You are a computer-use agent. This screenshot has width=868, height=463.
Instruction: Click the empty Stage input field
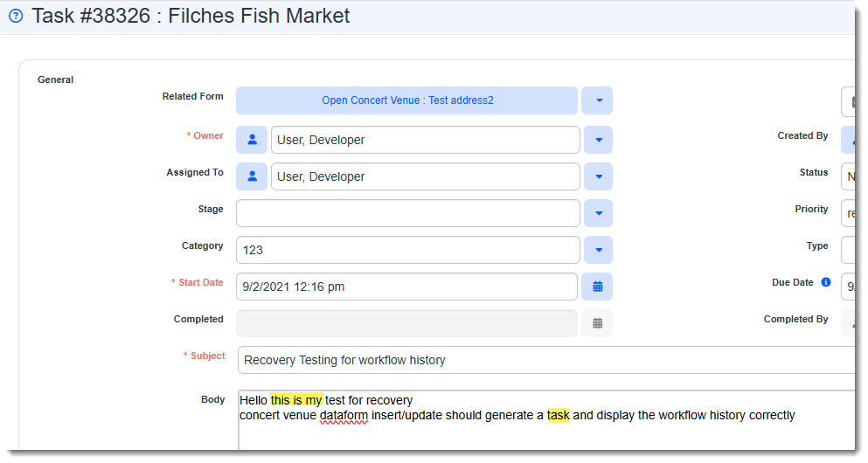407,213
